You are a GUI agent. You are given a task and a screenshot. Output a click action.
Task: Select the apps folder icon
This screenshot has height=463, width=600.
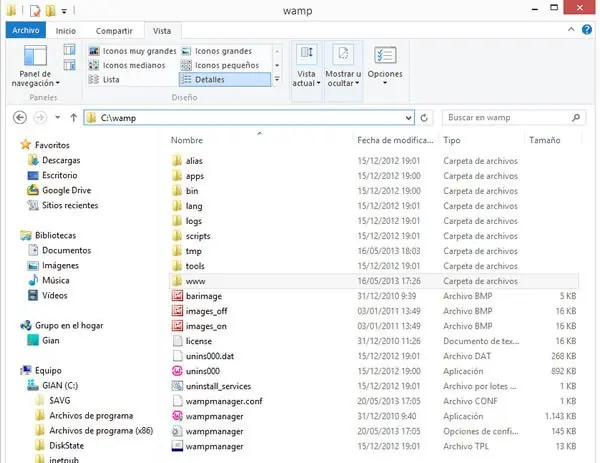click(x=177, y=176)
